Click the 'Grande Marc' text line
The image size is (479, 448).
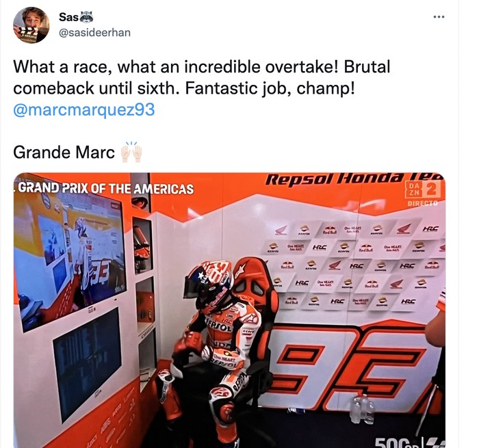coord(64,152)
